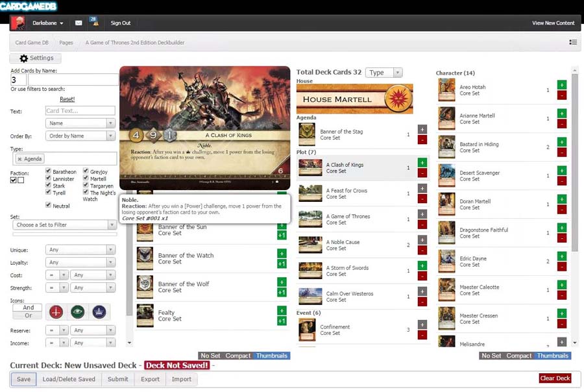584x392 pixels.
Task: Remove A Noble Cause from deck
Action: 422,250
